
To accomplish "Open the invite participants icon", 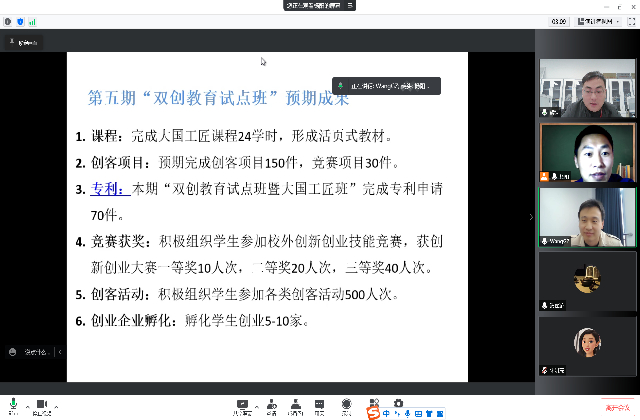I will pos(271,404).
